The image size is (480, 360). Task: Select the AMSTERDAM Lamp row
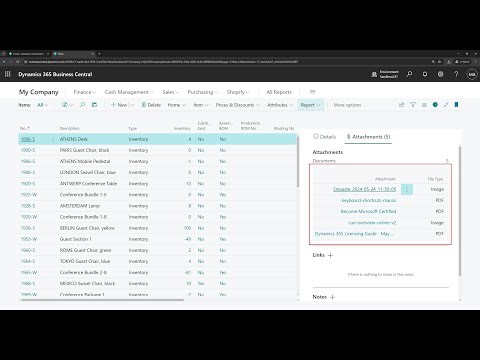pos(157,206)
